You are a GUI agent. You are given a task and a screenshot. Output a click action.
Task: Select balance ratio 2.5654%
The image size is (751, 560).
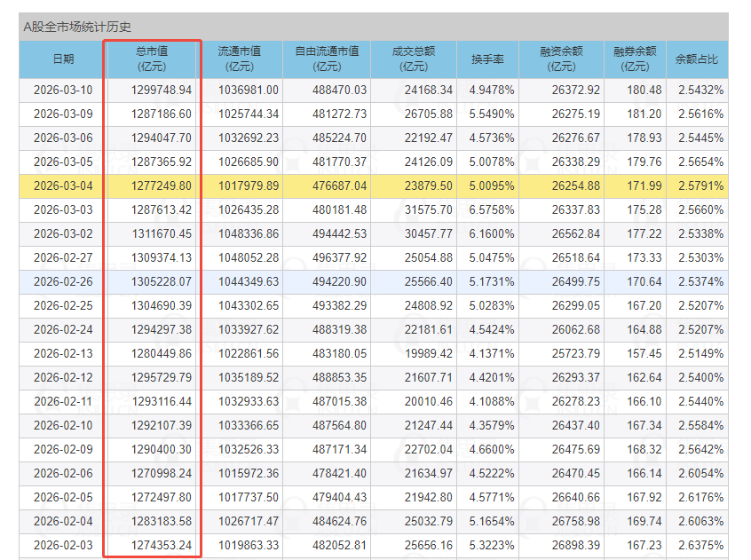click(x=700, y=162)
